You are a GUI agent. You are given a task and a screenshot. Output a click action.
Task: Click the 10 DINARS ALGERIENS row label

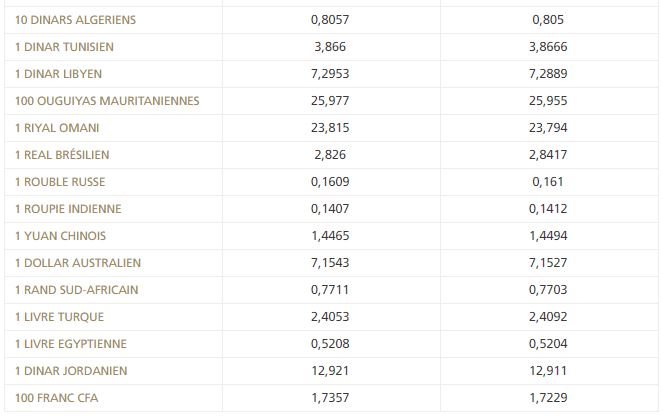tap(76, 20)
